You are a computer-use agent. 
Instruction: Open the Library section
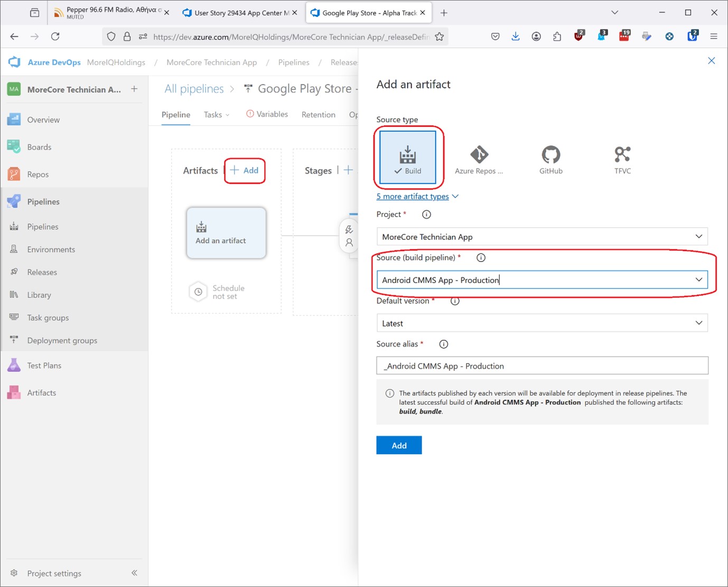39,295
